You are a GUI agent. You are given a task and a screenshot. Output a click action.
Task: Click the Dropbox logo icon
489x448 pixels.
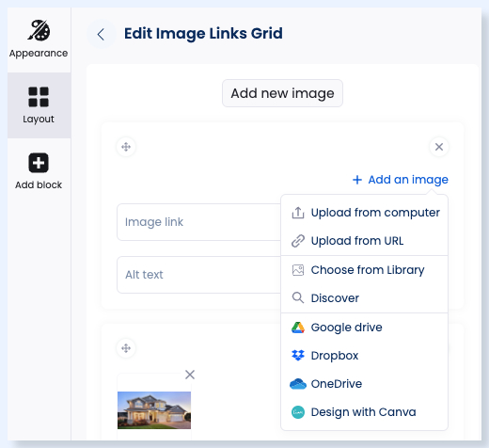[298, 356]
